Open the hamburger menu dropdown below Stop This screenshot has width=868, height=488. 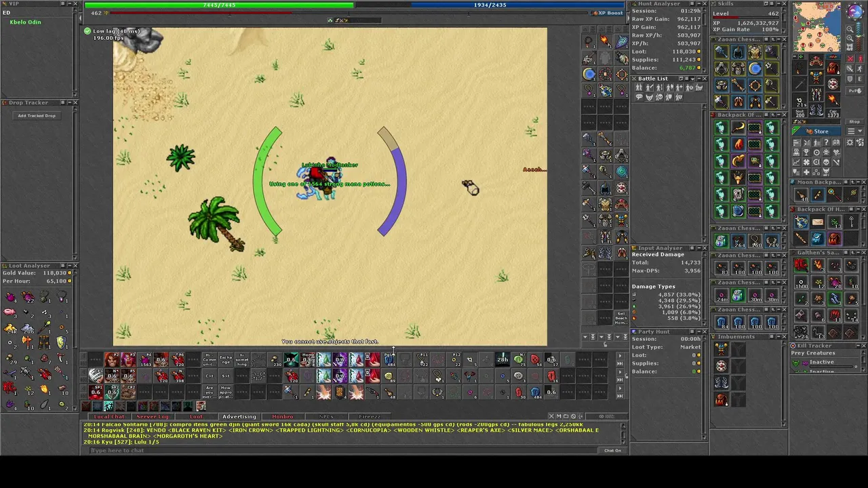[x=854, y=131]
